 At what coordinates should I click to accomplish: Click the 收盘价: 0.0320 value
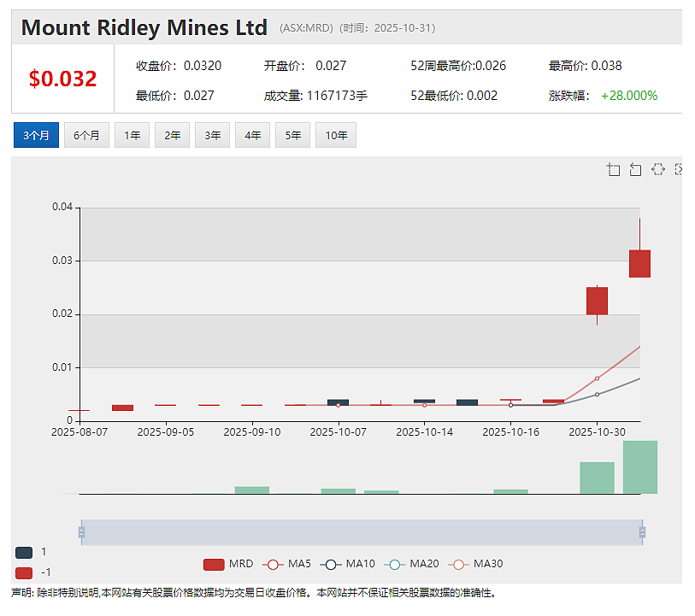(x=179, y=66)
